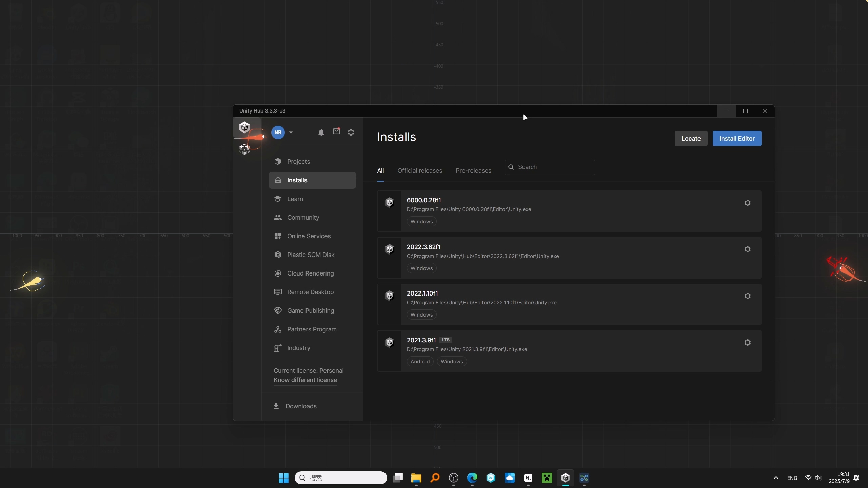Click the ENG input language indicator
Viewport: 868px width, 488px height.
792,478
